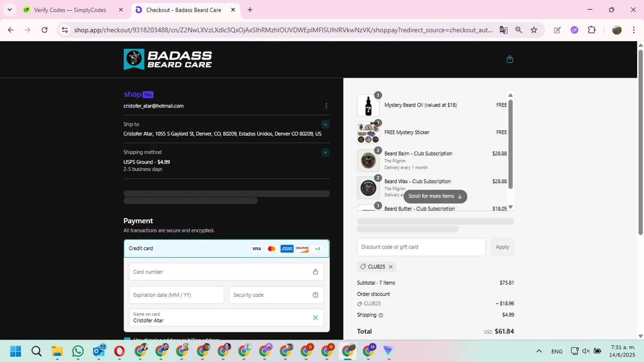
Task: Click Scroll for more items button
Action: tap(435, 196)
